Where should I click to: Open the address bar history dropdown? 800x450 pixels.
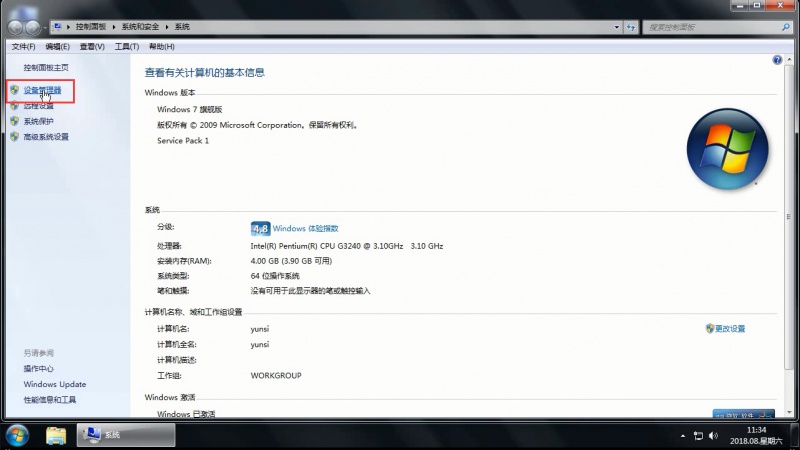pyautogui.click(x=616, y=27)
